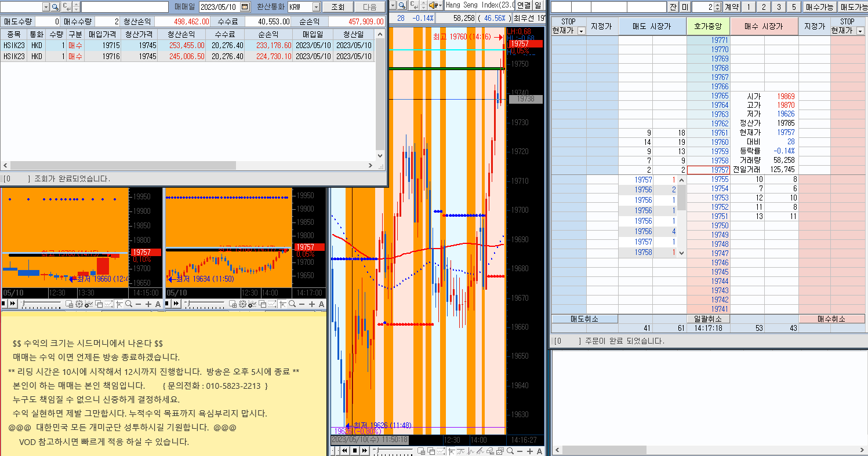Click the 다음 next button

[x=369, y=7]
